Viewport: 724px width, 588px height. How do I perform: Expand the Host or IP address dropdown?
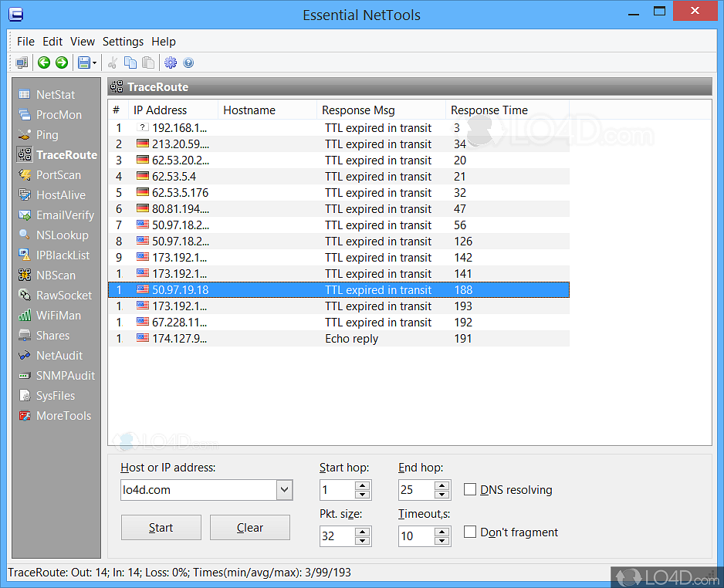click(284, 490)
